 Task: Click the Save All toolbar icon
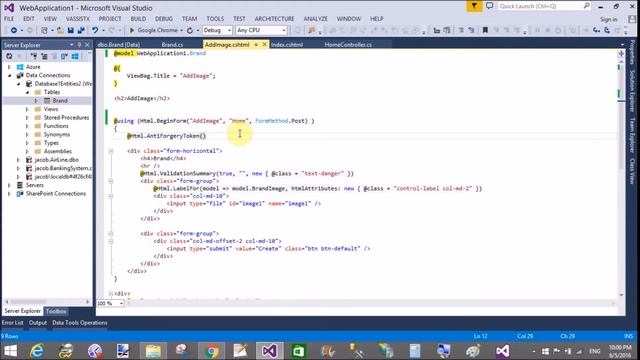[81, 31]
